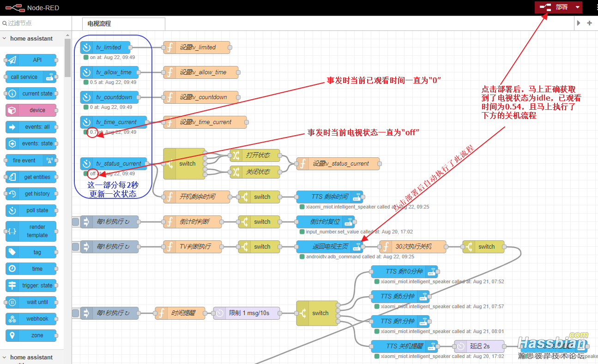Add a new flow tab
The image size is (598, 364).
(x=589, y=23)
